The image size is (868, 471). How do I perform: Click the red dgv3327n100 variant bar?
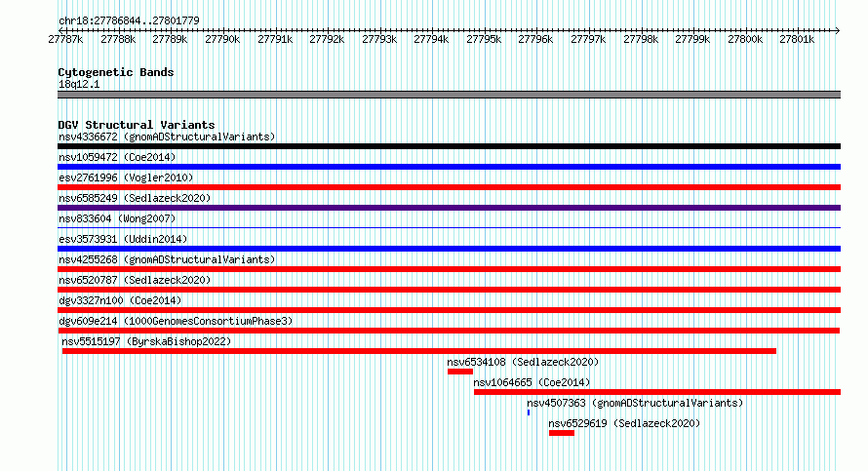click(449, 310)
